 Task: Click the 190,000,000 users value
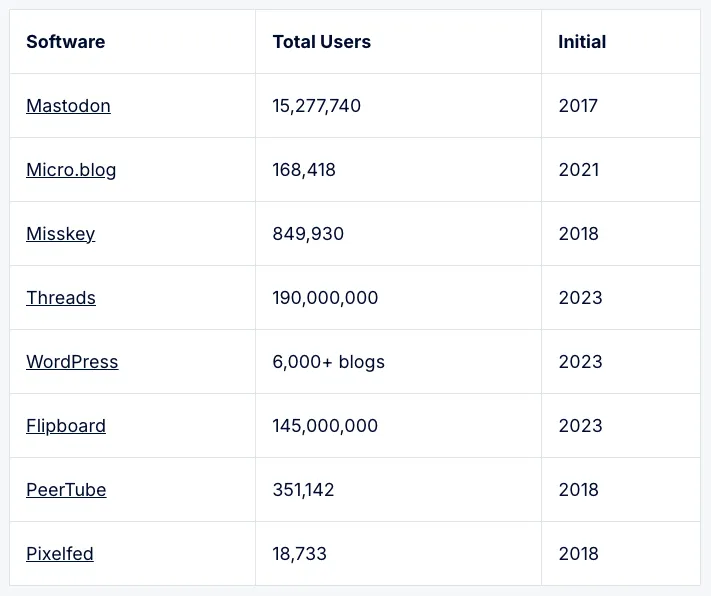pos(325,298)
